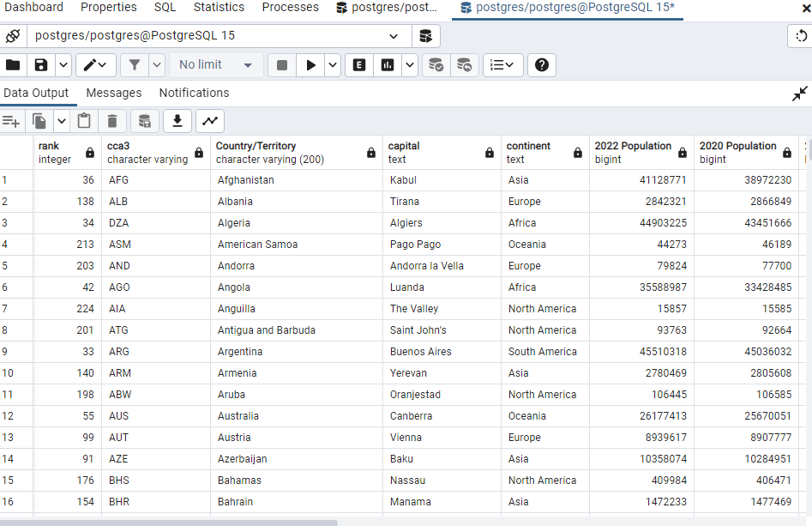Go to the Dashboard tab
The height and width of the screenshot is (526, 812).
(x=34, y=8)
